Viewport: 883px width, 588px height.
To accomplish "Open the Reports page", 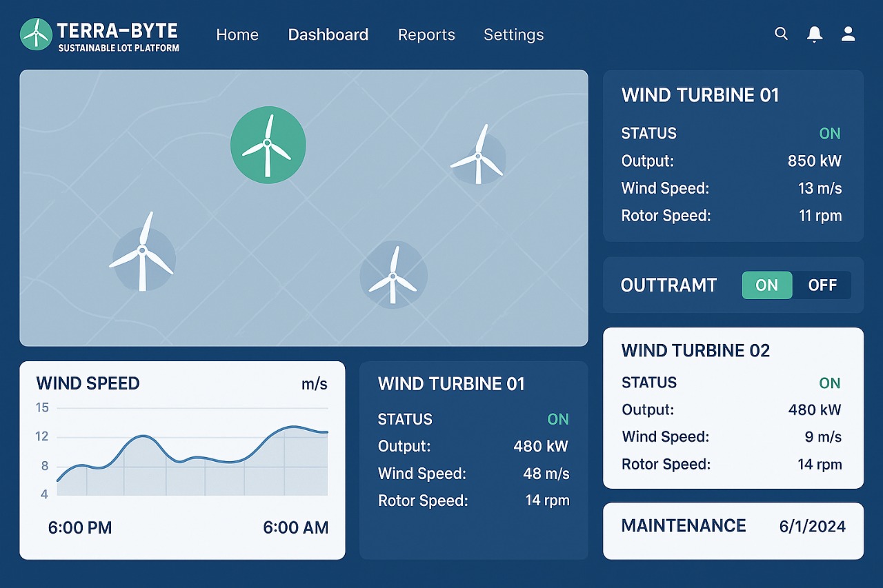I will (x=426, y=34).
